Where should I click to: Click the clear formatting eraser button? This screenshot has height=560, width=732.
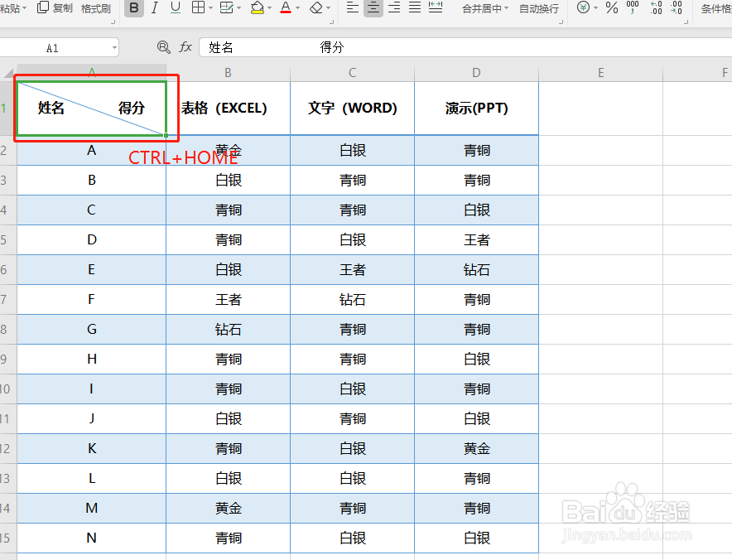(x=316, y=9)
